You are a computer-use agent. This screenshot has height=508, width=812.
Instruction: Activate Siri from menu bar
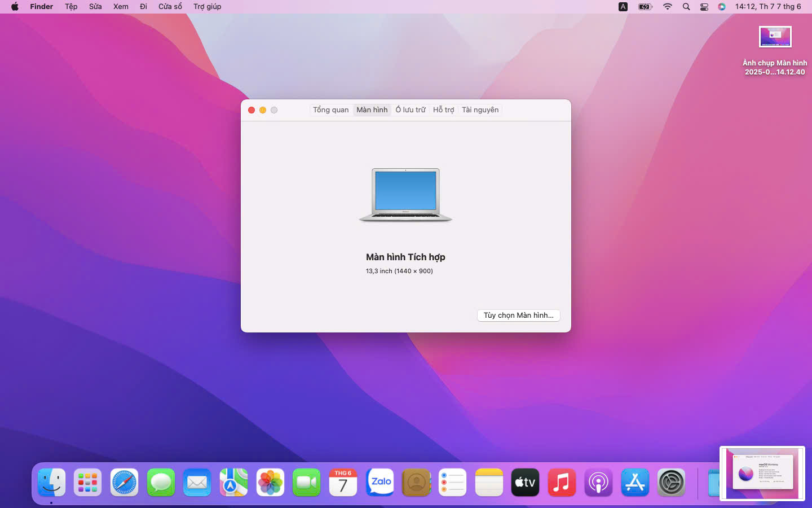pos(722,7)
